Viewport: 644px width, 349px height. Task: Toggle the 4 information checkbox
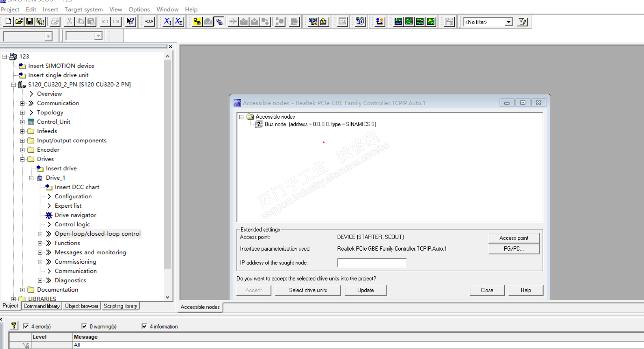(144, 326)
